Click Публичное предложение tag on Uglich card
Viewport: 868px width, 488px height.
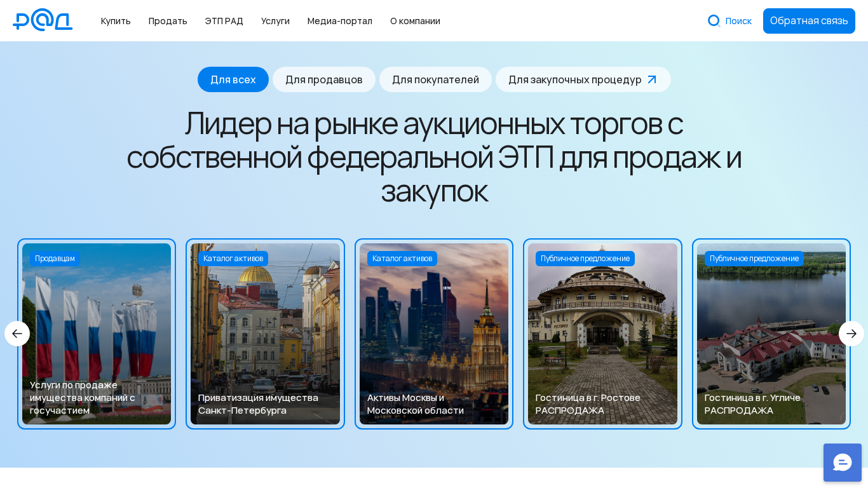pyautogui.click(x=754, y=259)
